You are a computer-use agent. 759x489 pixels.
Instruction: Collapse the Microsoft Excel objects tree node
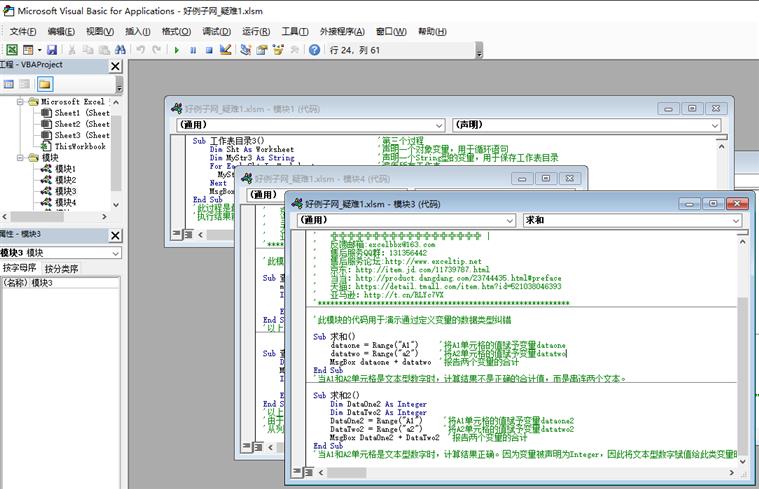pyautogui.click(x=20, y=102)
